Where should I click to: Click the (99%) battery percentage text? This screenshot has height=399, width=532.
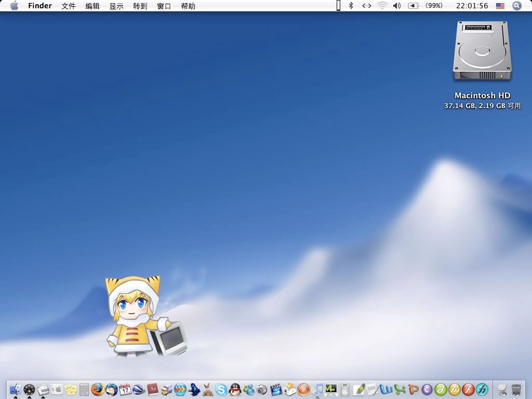tap(434, 6)
